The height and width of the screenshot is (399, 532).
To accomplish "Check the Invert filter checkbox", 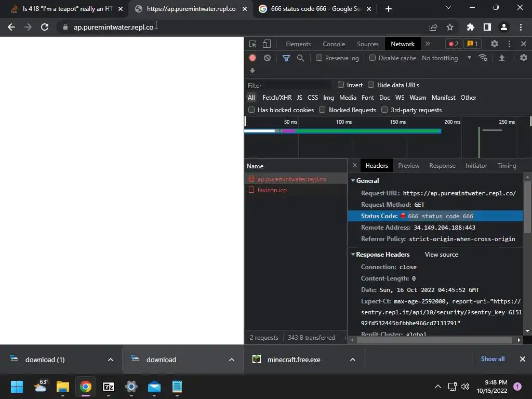I will [x=341, y=85].
